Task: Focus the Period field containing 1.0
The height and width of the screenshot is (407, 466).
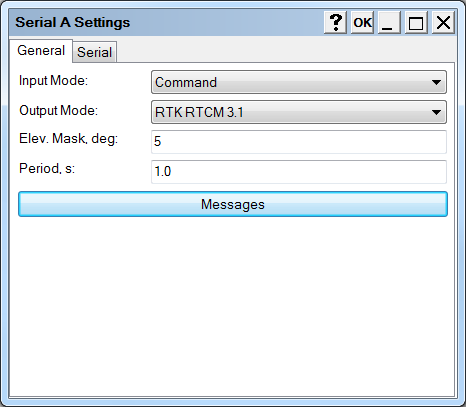Action: point(299,172)
